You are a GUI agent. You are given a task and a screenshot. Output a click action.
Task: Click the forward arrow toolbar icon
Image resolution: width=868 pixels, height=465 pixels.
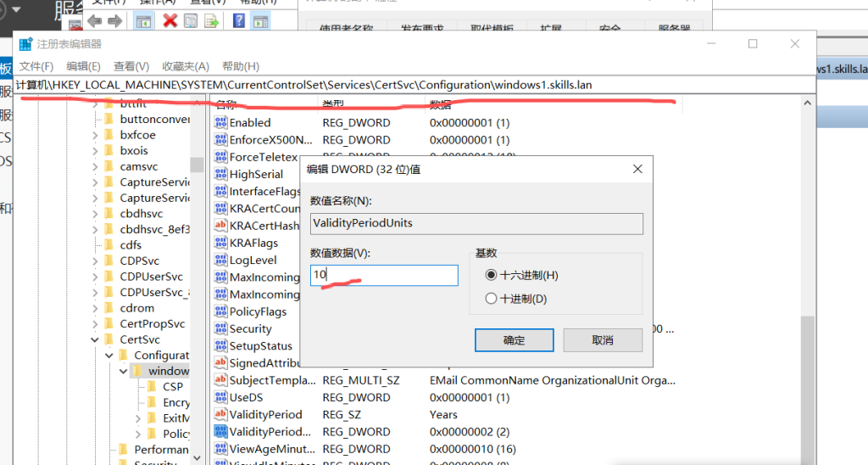pos(114,20)
